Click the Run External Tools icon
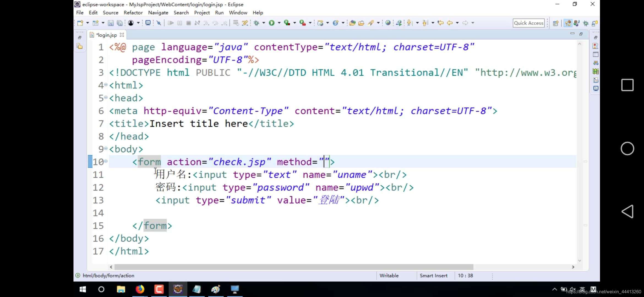This screenshot has height=297, width=644. coord(303,23)
